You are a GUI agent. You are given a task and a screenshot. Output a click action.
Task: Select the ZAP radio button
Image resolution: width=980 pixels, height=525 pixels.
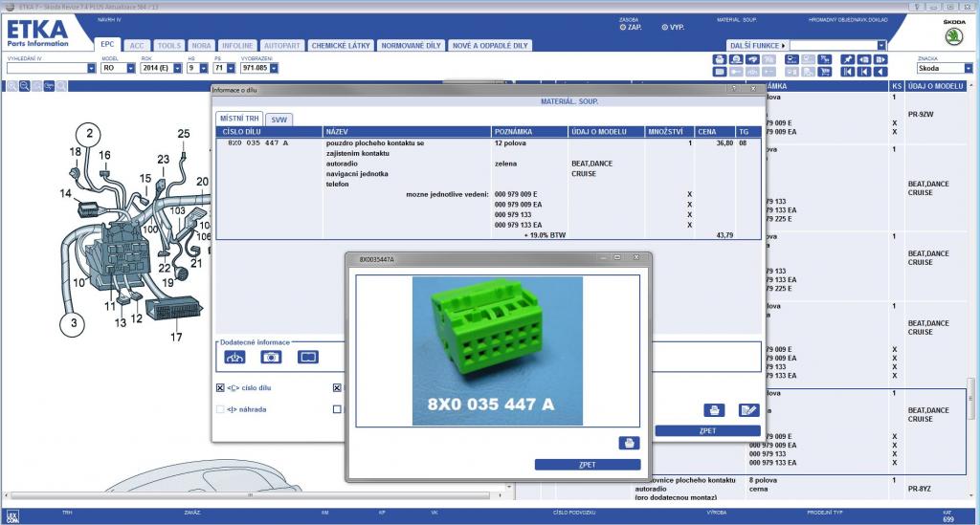[x=622, y=28]
